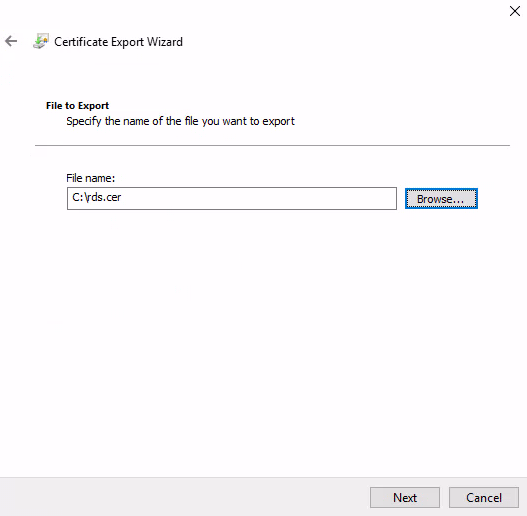Screen dimensions: 527x516
Task: Go back using the left arrow
Action: click(11, 41)
